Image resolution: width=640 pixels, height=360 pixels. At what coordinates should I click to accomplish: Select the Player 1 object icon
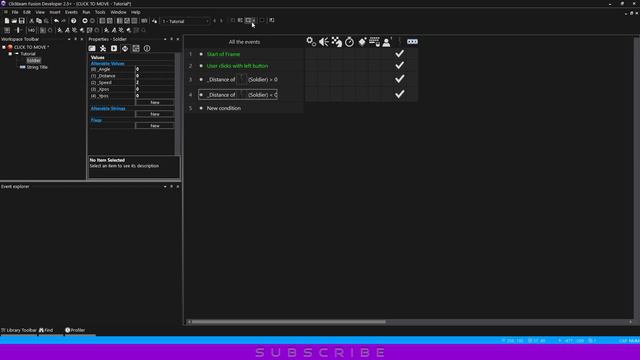(387, 42)
